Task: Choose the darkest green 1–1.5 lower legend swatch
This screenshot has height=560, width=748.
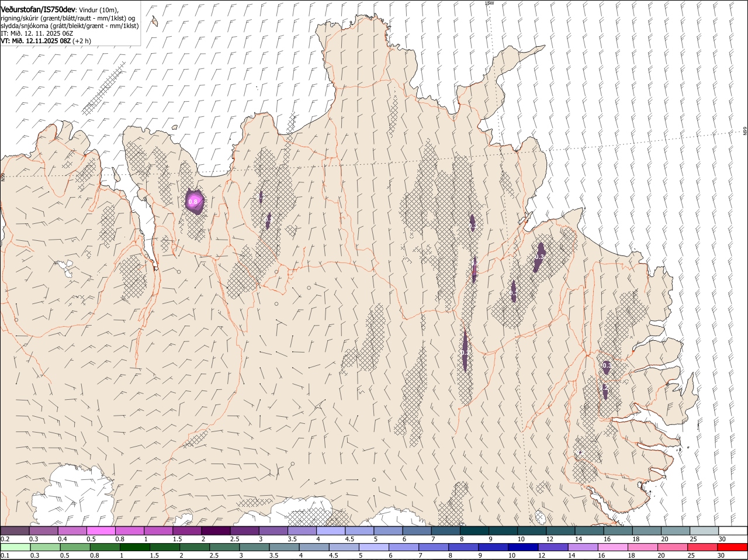Action: point(134,547)
